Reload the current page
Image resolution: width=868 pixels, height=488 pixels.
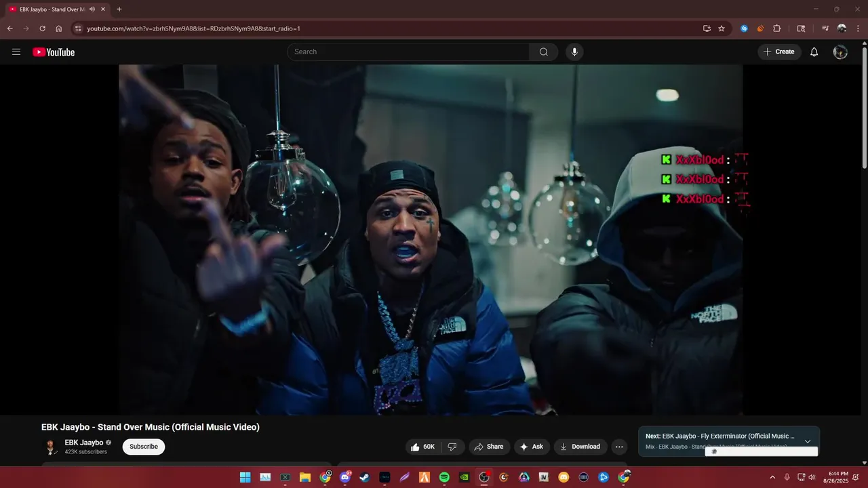coord(42,28)
